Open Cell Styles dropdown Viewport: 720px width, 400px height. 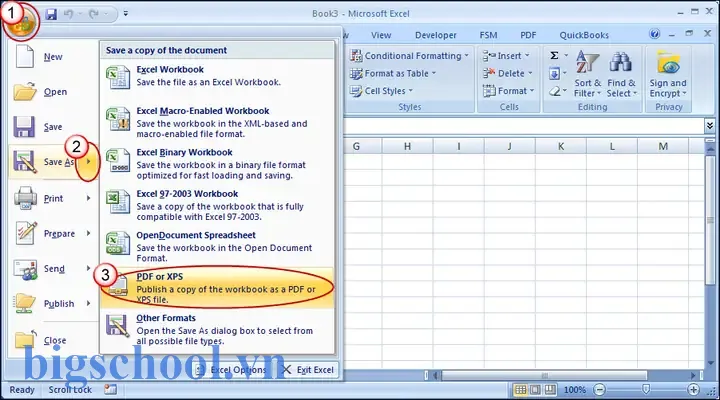382,91
